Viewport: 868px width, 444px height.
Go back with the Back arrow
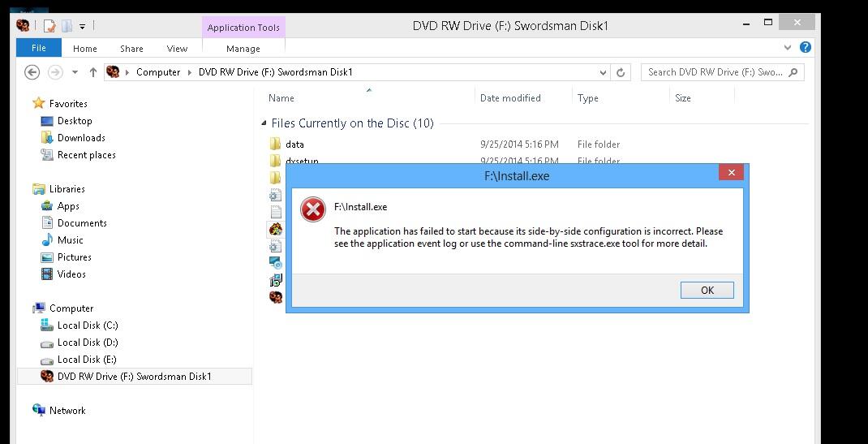32,72
